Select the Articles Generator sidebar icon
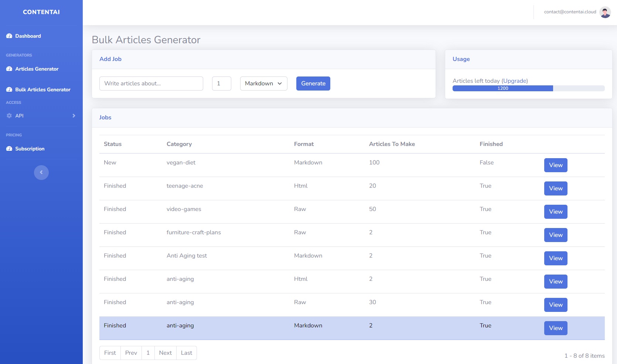Image resolution: width=617 pixels, height=364 pixels. (8, 69)
